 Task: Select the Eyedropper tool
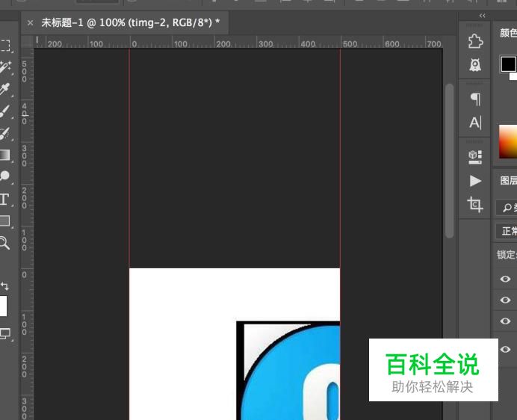5,89
